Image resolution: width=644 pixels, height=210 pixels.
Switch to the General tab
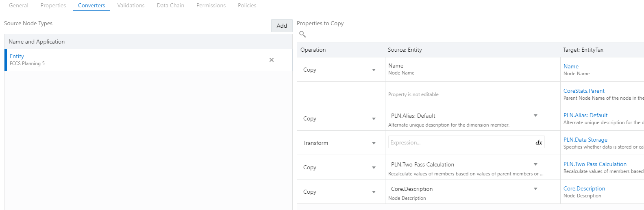pos(19,5)
